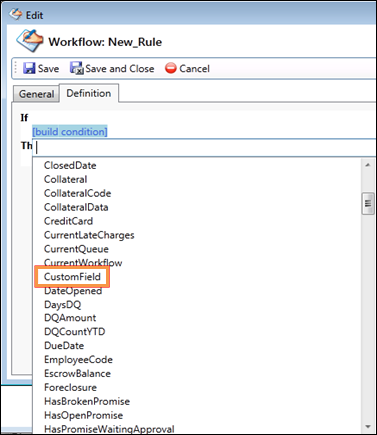Click the scrollbar down arrow
The image size is (377, 435).
pyautogui.click(x=368, y=427)
